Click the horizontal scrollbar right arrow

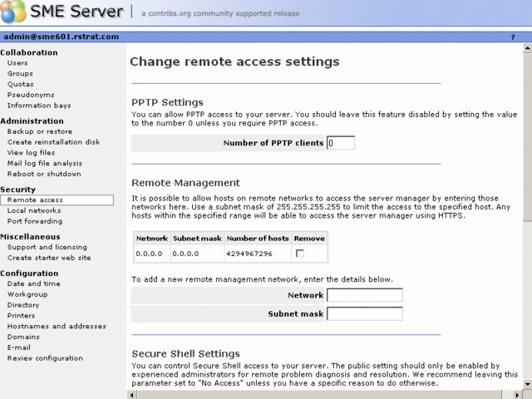(517, 395)
